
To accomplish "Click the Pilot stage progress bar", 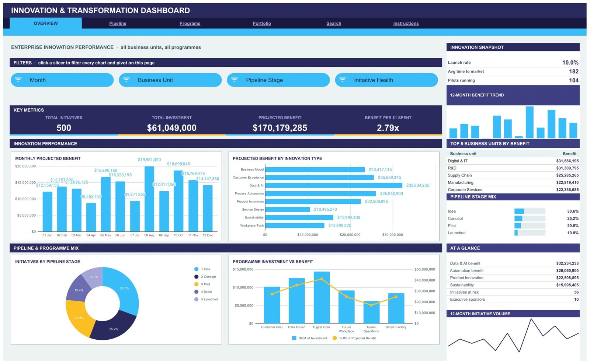I will (530, 225).
